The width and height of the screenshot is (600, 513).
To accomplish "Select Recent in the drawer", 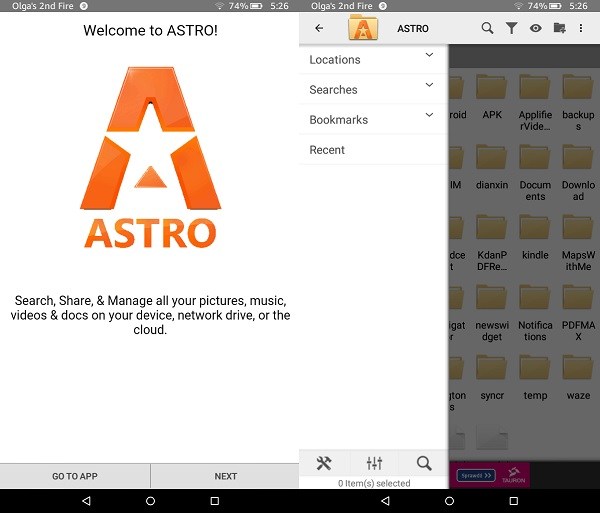I will [373, 150].
